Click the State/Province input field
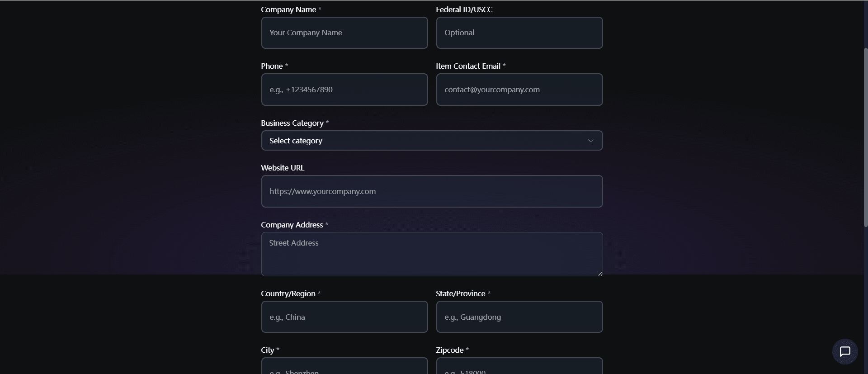 [519, 317]
